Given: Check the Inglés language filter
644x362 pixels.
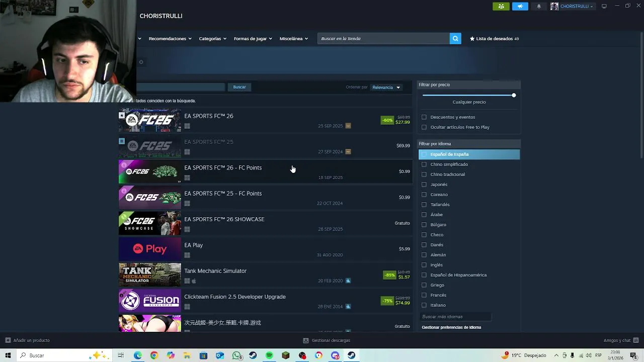Looking at the screenshot, I should tap(424, 265).
